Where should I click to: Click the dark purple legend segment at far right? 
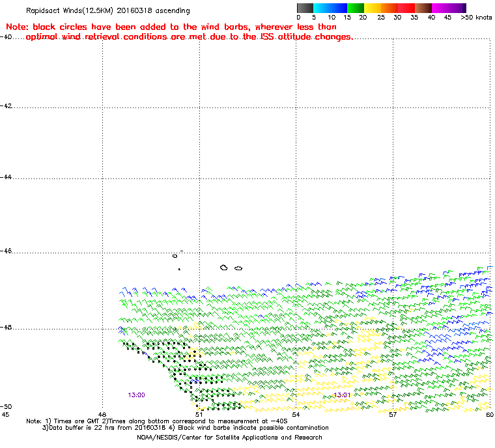point(464,8)
